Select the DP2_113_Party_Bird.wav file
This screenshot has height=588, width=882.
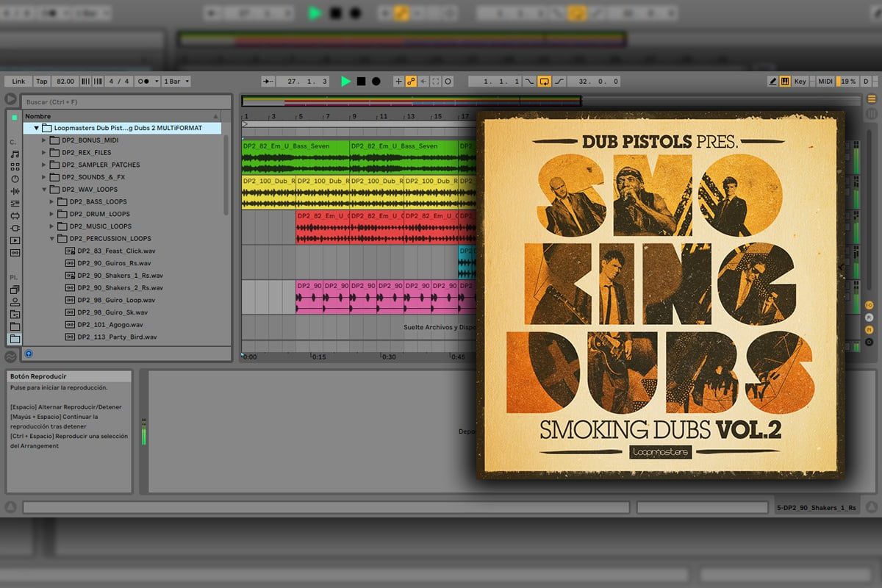118,337
